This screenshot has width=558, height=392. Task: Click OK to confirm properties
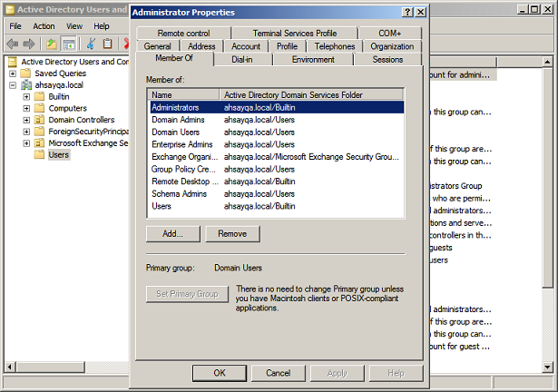click(x=220, y=373)
